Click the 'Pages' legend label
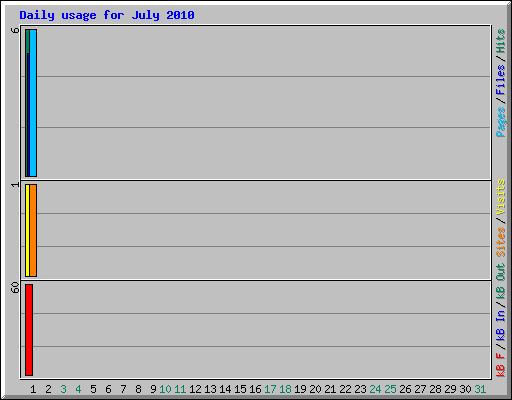This screenshot has height=400, width=512. click(x=500, y=122)
